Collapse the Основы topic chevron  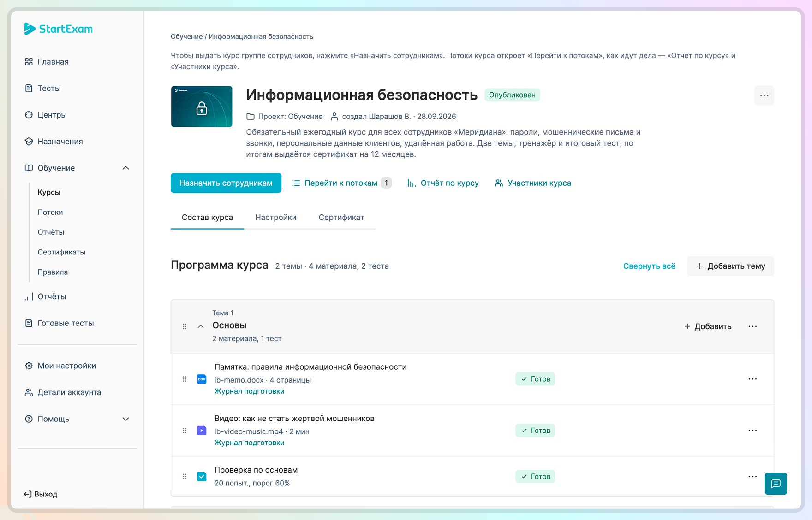(x=200, y=326)
